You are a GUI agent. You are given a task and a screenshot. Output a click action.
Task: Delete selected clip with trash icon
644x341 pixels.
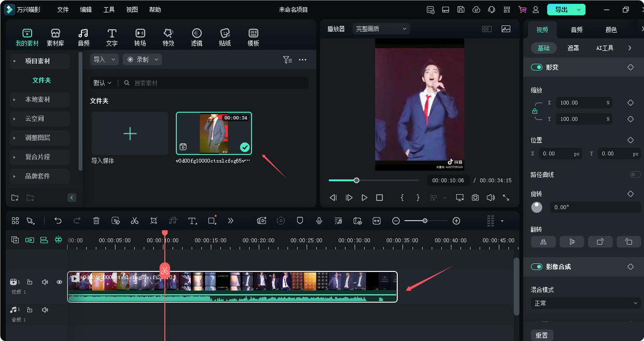pyautogui.click(x=96, y=221)
